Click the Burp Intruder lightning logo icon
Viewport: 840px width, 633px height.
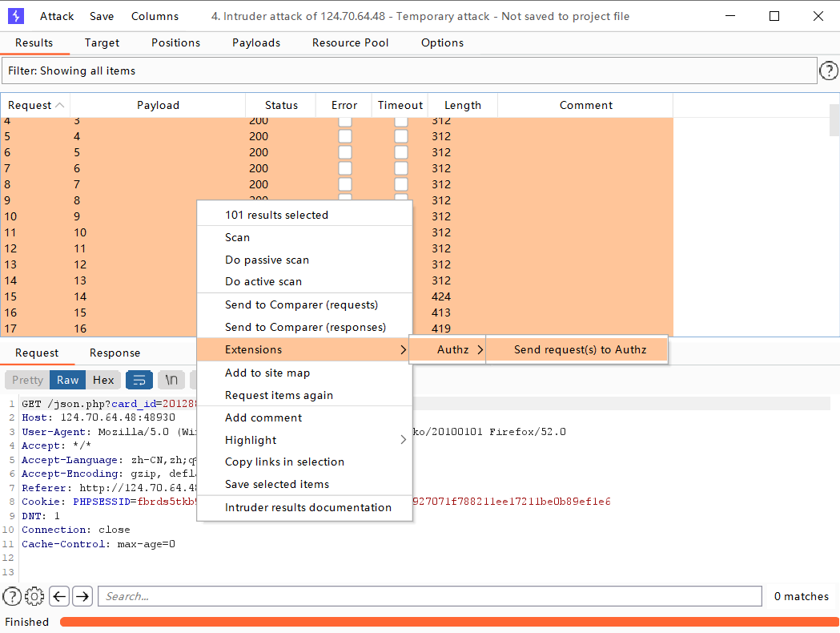pos(16,16)
